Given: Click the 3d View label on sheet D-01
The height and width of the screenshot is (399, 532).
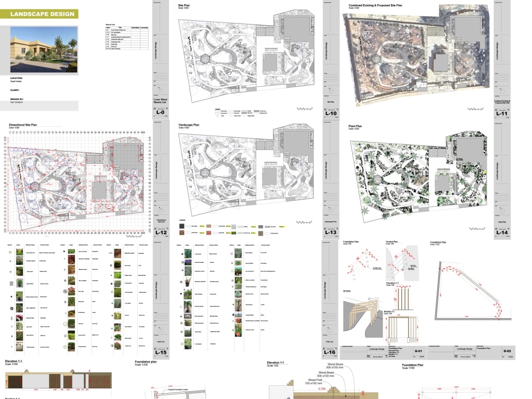Looking at the screenshot, I should click(x=347, y=291).
